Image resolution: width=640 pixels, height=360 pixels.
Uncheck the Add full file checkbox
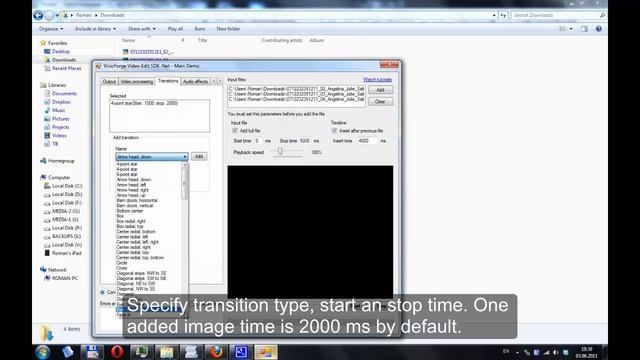click(x=235, y=131)
